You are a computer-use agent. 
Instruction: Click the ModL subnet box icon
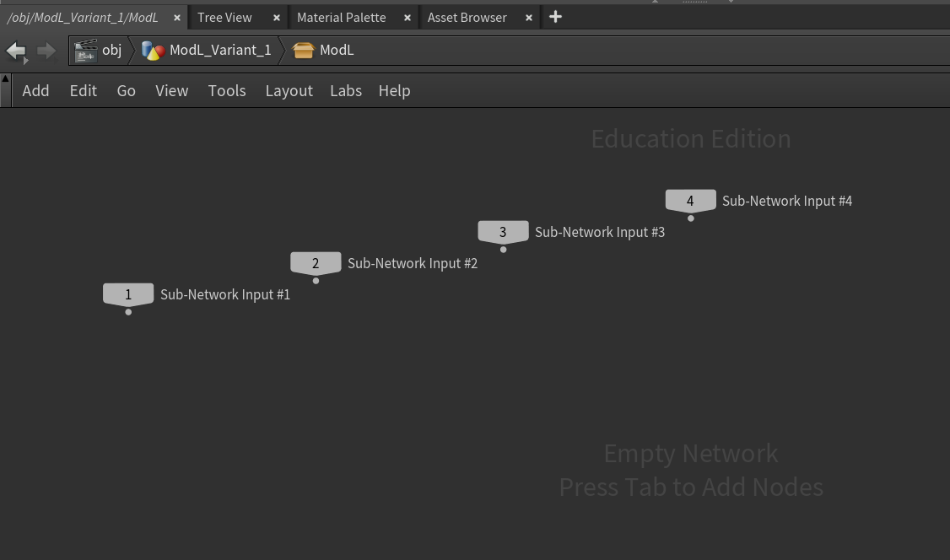[303, 51]
